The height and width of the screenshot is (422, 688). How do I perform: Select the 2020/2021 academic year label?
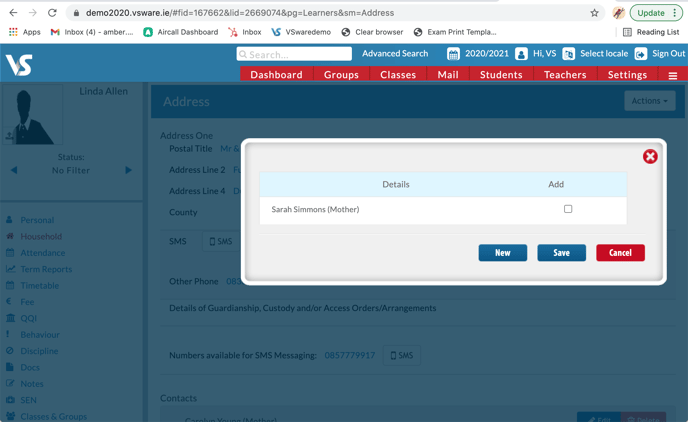point(487,54)
